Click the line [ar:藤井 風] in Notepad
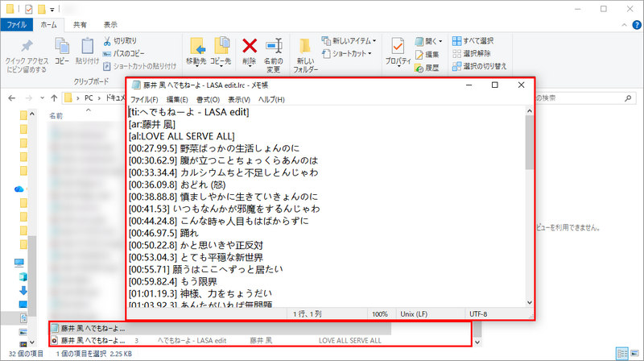The image size is (644, 361). 152,124
